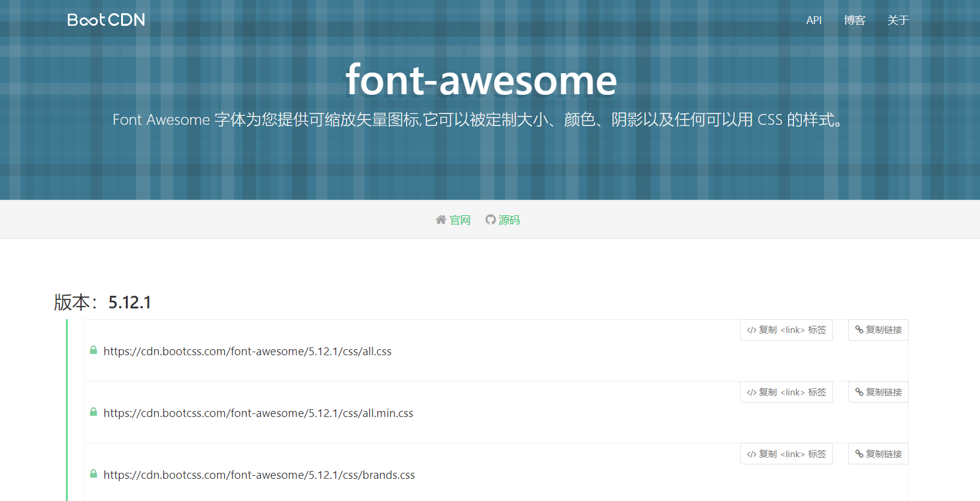
Task: Click 复制链接 for all.min.css
Action: tap(878, 392)
